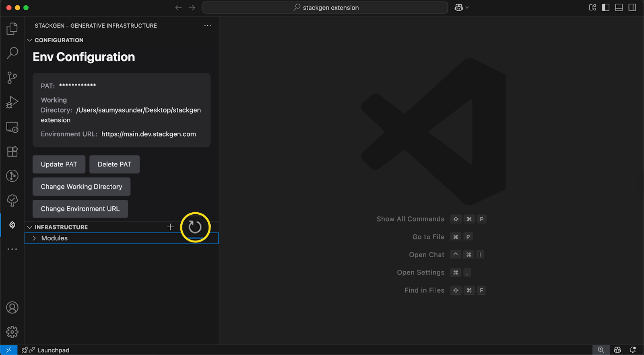Click the remote window indicator in status bar

pos(8,350)
